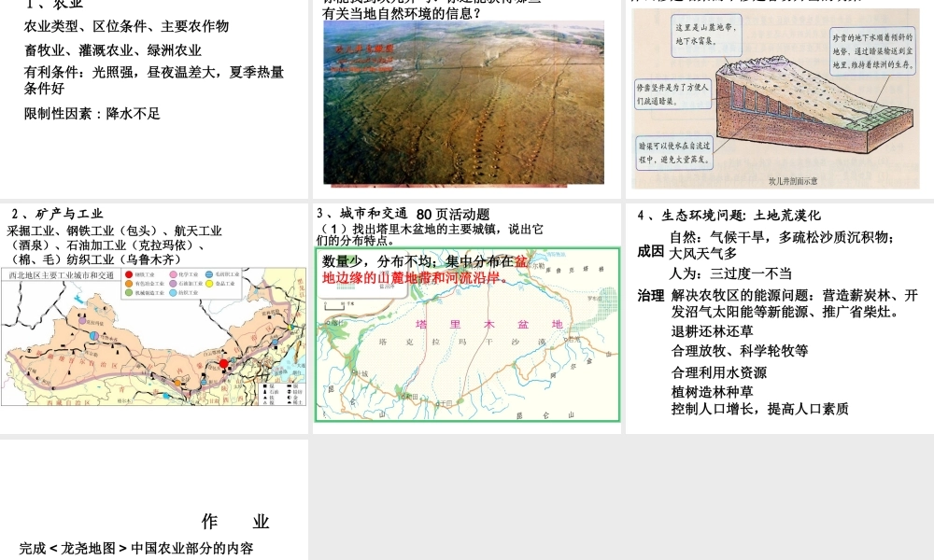Open the 矿产与工业 slide thumbnail
Screen dimensions: 934x560
[x=154, y=318]
